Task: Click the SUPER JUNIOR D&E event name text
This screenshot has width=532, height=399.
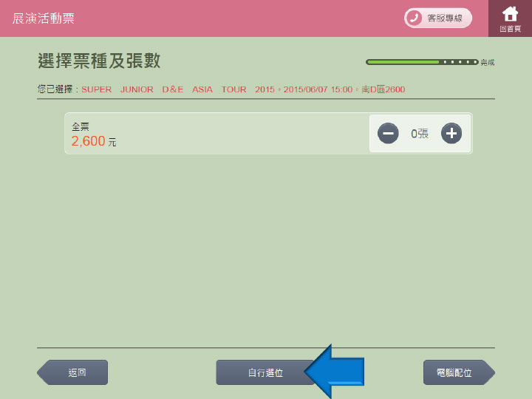Action: (177, 89)
